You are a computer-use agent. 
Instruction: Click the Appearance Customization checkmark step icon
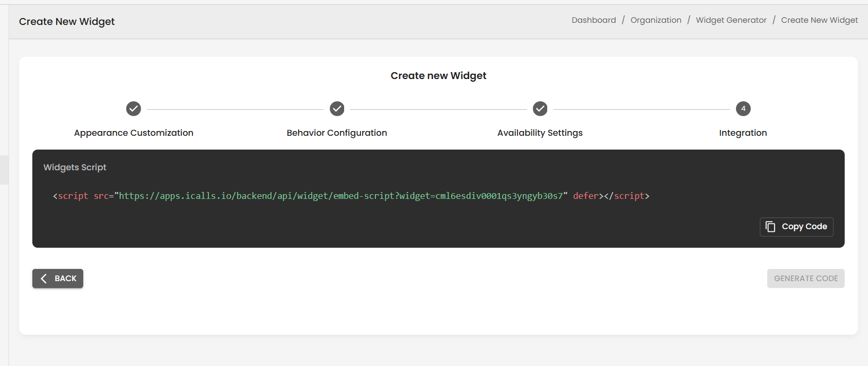(134, 109)
